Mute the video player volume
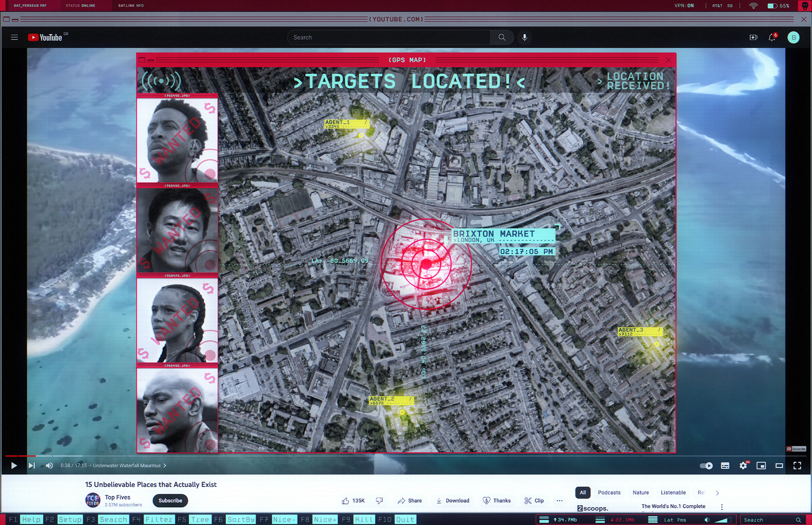 point(49,465)
